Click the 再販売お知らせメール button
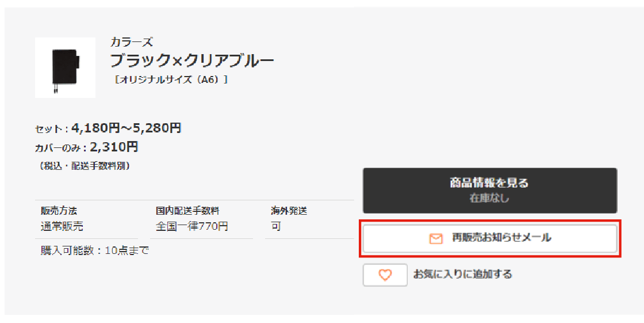Viewport: 644px width, 323px height. (489, 238)
